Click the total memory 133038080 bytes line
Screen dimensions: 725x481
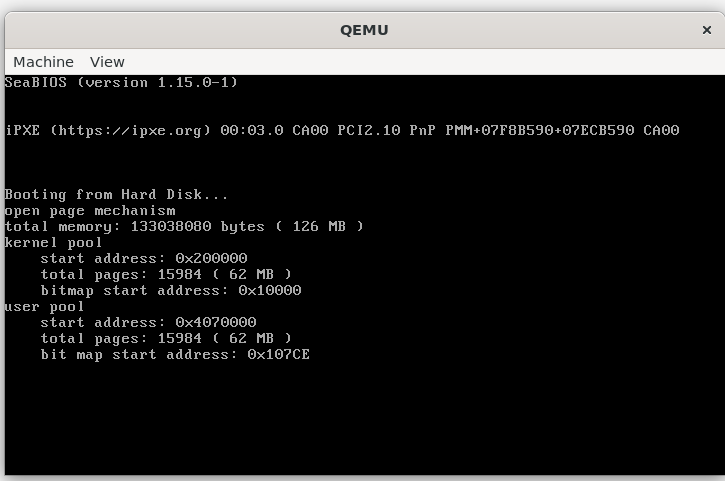184,227
